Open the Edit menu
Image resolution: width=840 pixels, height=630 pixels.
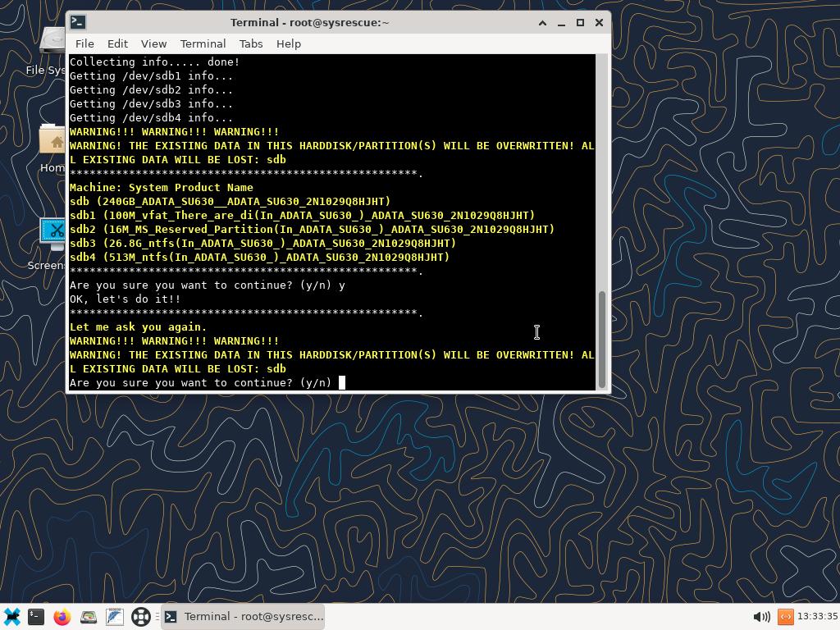117,43
